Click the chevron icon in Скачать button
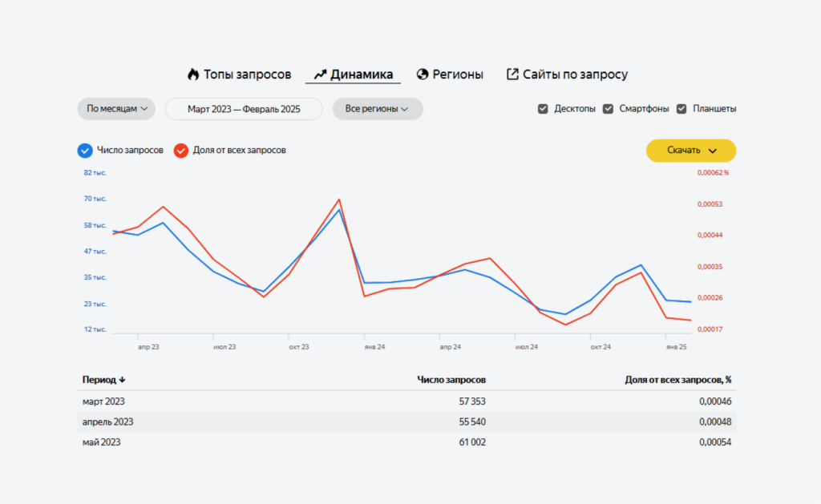 pos(712,151)
